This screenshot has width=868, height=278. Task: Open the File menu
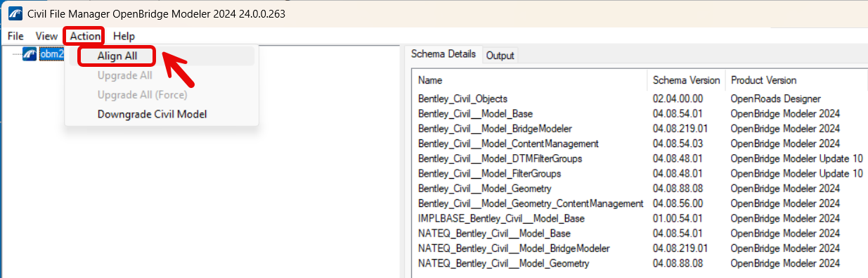(15, 36)
